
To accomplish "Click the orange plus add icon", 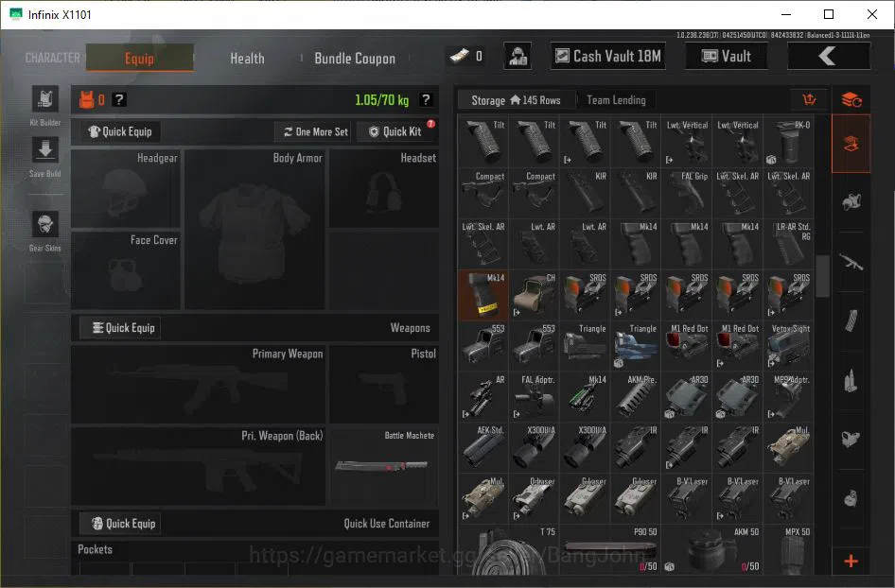I will point(851,562).
